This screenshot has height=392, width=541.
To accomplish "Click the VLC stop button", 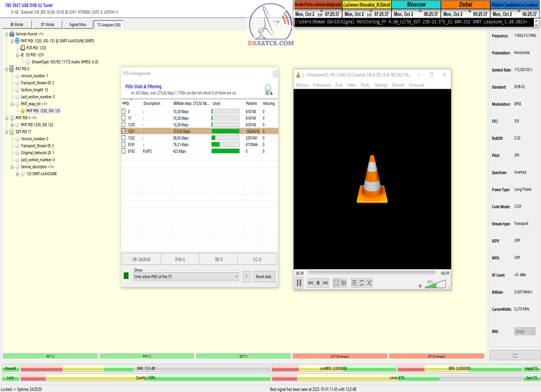I will (318, 283).
